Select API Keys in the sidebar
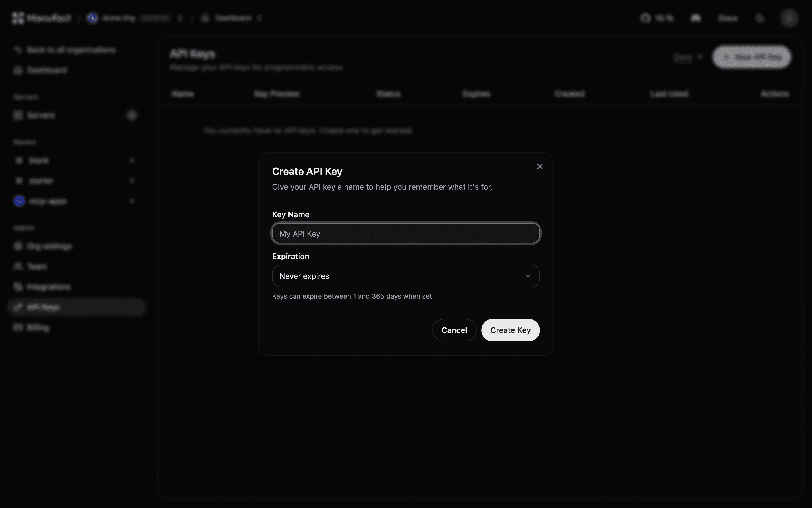Screen dimensions: 812x508 [76, 307]
